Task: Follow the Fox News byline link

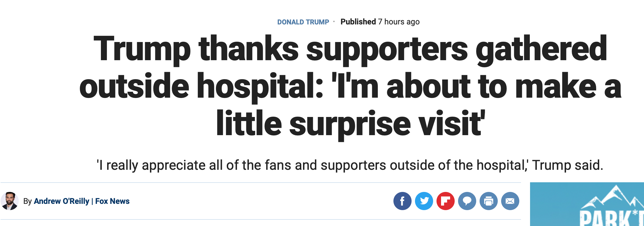Action: point(112,201)
